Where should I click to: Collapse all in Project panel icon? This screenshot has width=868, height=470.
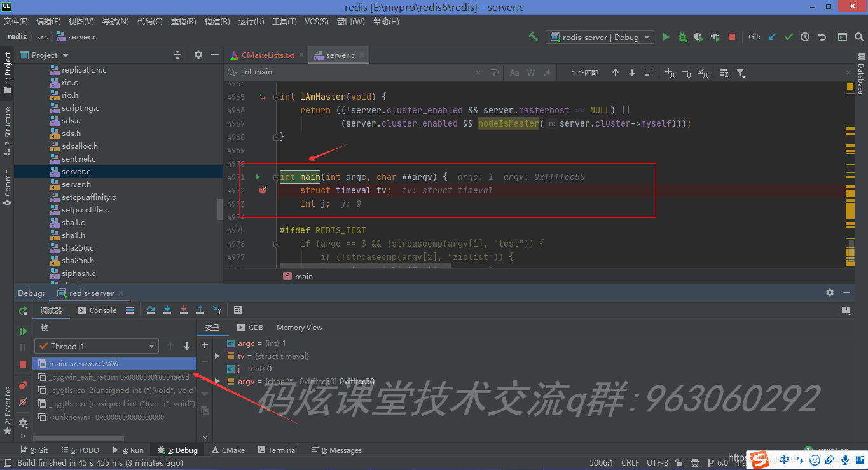tap(177, 55)
